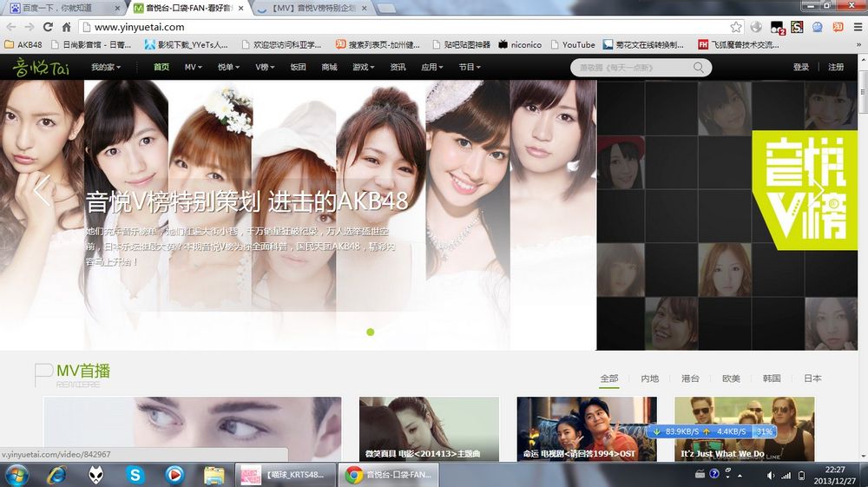Filter MV premieres by 内地

click(x=650, y=378)
